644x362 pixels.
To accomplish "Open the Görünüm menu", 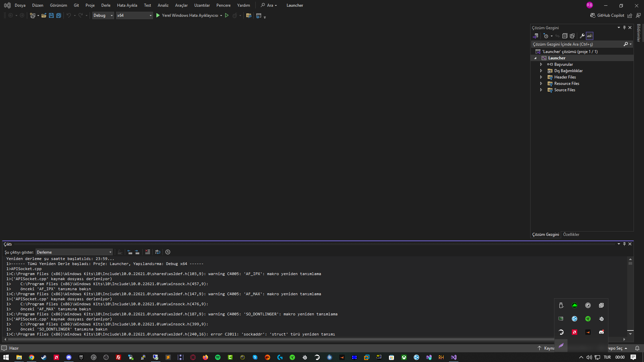I will 58,5.
